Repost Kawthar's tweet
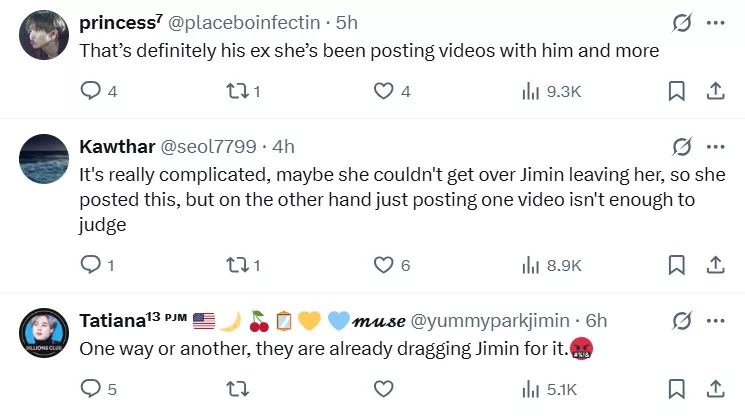The image size is (745, 416). [236, 266]
